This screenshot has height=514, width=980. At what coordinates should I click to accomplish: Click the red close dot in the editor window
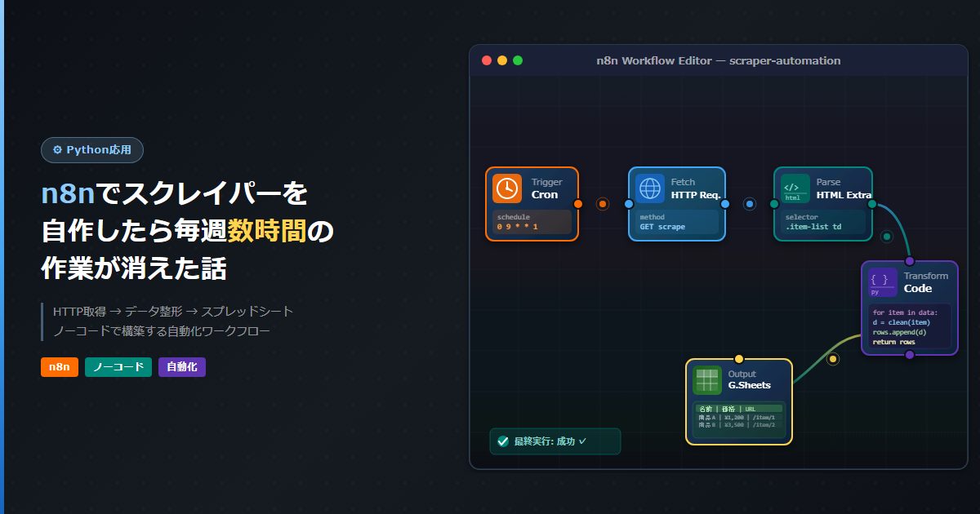coord(487,60)
